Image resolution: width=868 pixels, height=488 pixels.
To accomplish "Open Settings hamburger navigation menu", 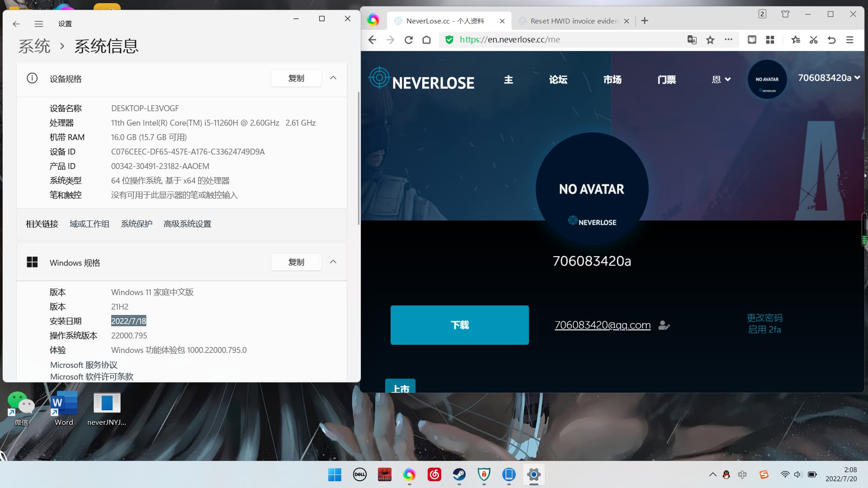I will pos(39,24).
